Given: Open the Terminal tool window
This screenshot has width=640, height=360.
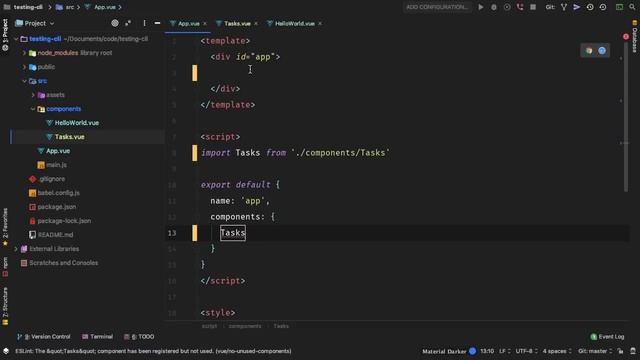Looking at the screenshot, I should 98,337.
